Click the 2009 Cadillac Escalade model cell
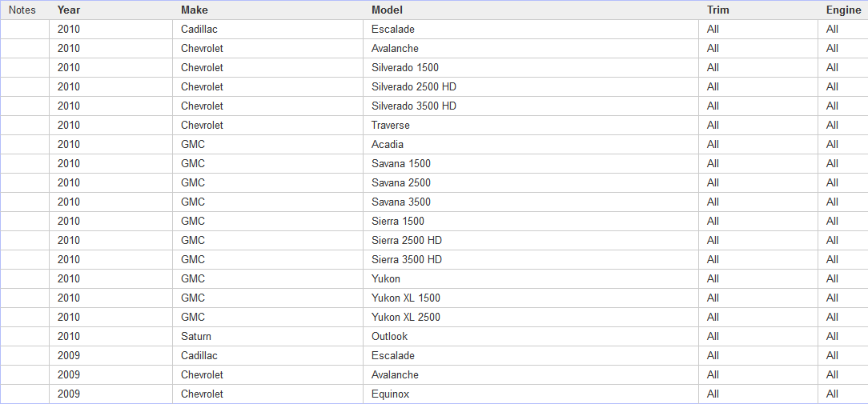This screenshot has width=868, height=404. [x=531, y=355]
